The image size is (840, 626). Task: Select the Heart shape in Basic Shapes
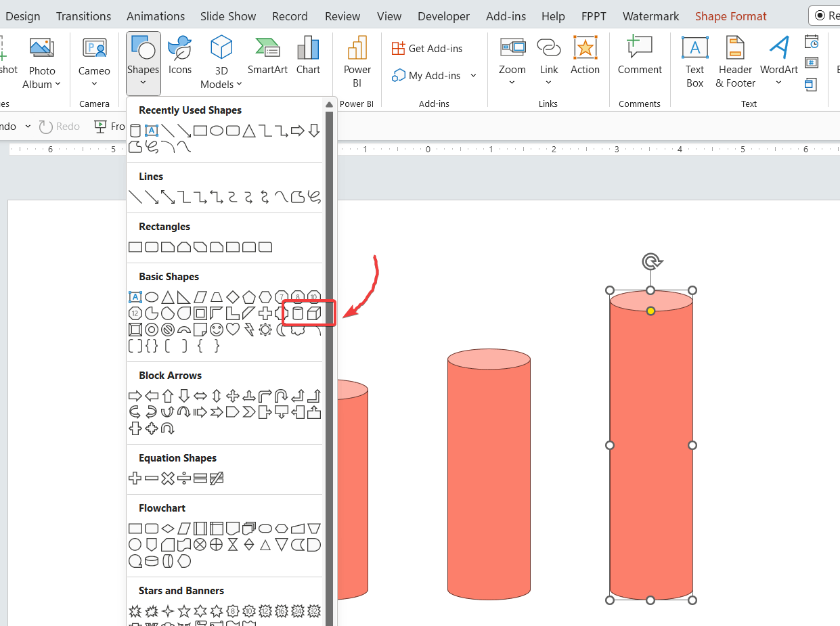pos(233,329)
